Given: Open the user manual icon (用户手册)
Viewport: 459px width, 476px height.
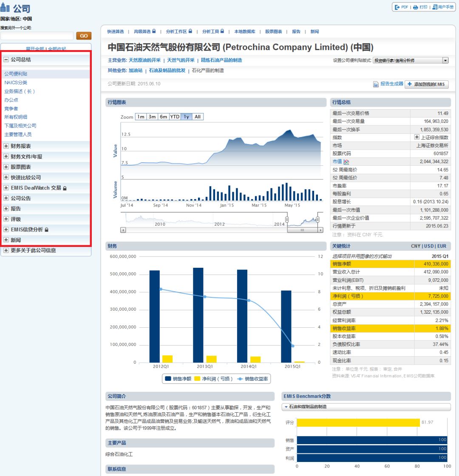Looking at the screenshot, I should point(435,7).
